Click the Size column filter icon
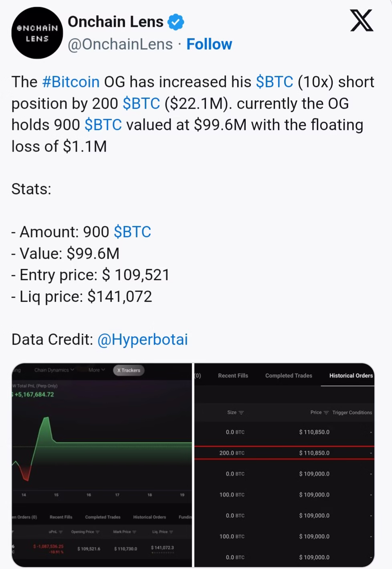The height and width of the screenshot is (569, 392). (x=241, y=413)
